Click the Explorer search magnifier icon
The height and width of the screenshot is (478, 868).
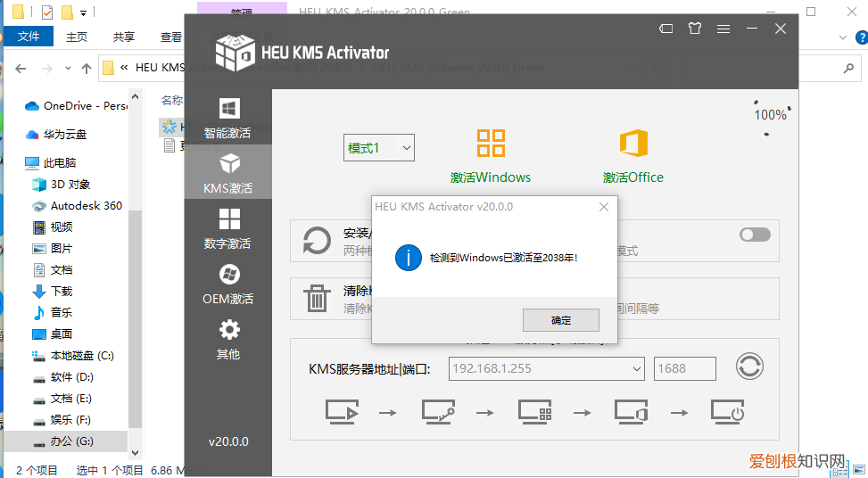(x=848, y=69)
